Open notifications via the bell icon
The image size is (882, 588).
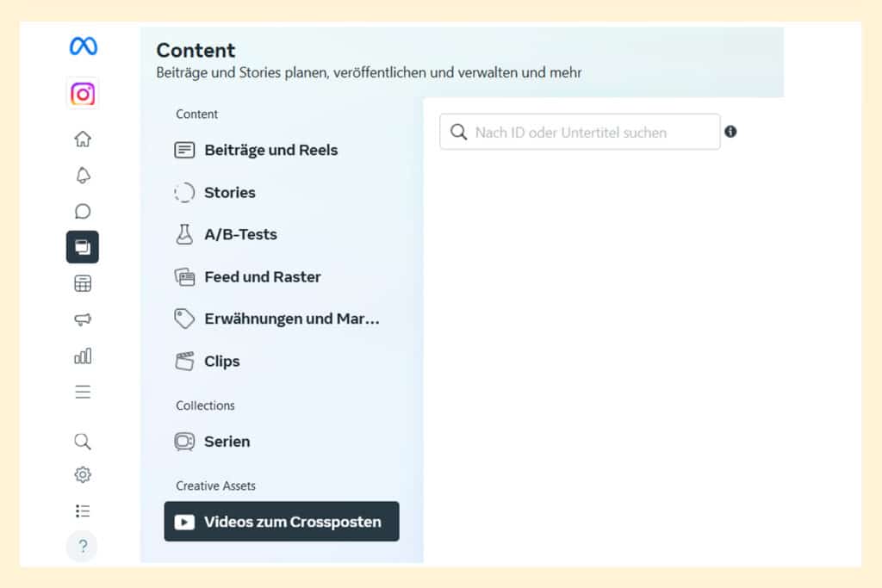82,174
